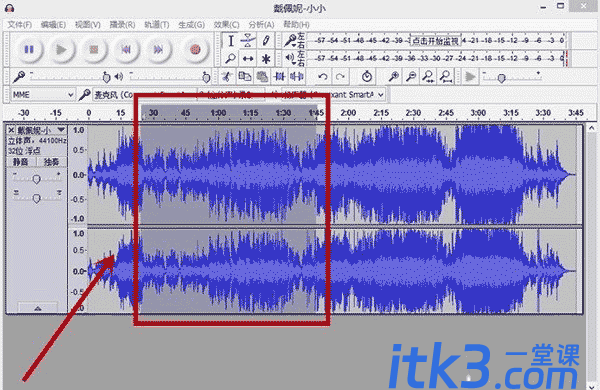Viewport: 600px width, 390px height.
Task: Click the Pause playback button
Action: pyautogui.click(x=29, y=50)
